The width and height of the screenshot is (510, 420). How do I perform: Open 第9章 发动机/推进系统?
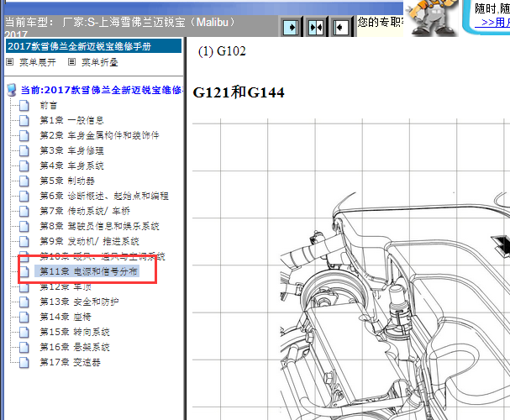89,241
